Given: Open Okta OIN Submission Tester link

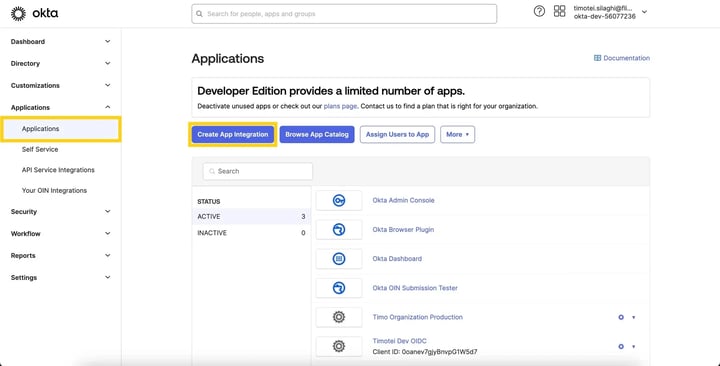Looking at the screenshot, I should tap(415, 288).
